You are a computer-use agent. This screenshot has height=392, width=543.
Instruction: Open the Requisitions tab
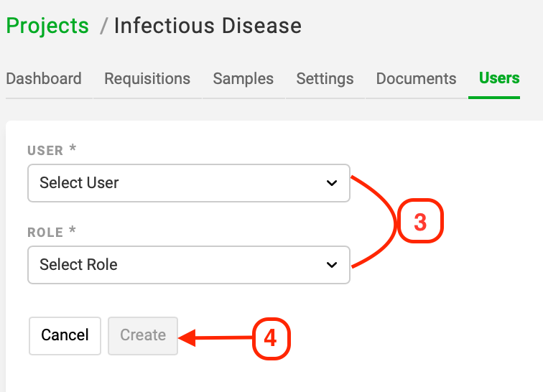[x=147, y=79]
